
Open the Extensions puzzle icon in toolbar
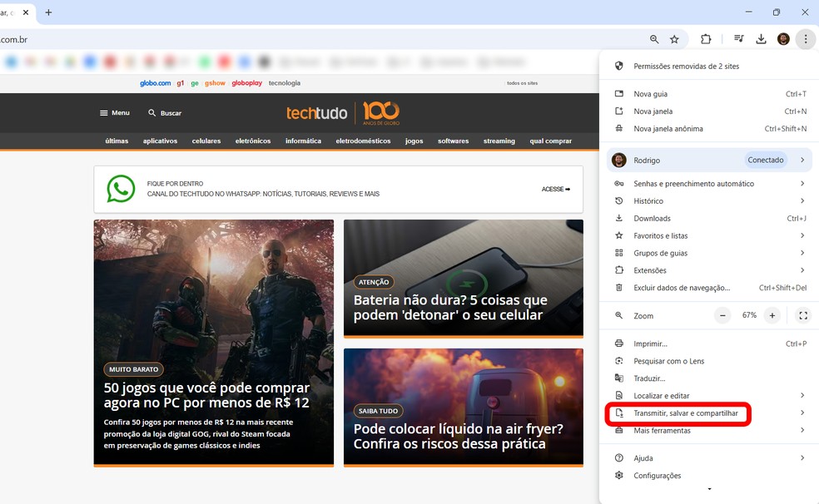tap(706, 39)
